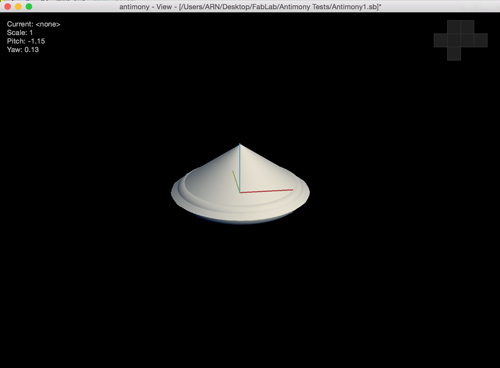The image size is (500, 368).
Task: Click the red X axis line
Action: point(266,191)
